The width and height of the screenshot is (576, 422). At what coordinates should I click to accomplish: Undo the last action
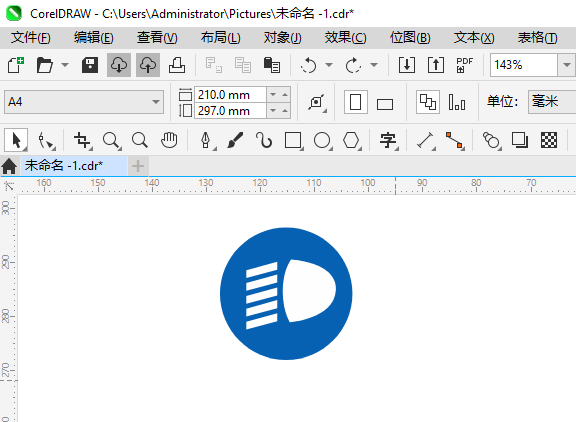click(308, 65)
